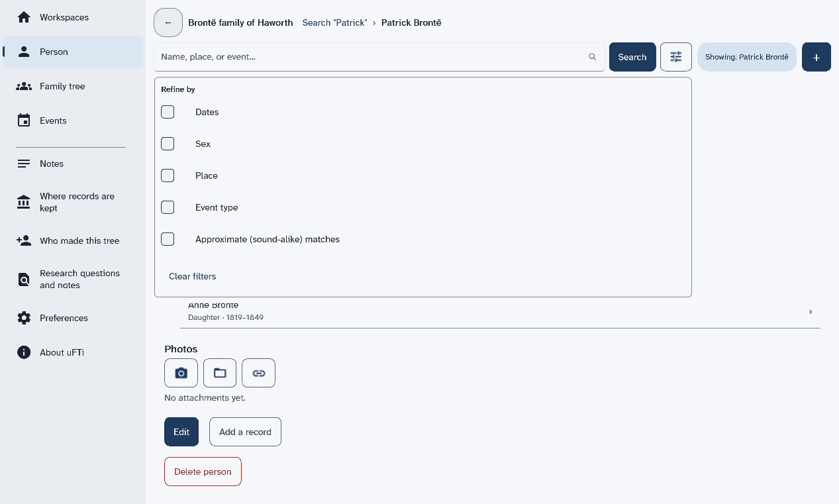This screenshot has width=839, height=504.
Task: Click the back arrow button
Action: click(x=168, y=23)
